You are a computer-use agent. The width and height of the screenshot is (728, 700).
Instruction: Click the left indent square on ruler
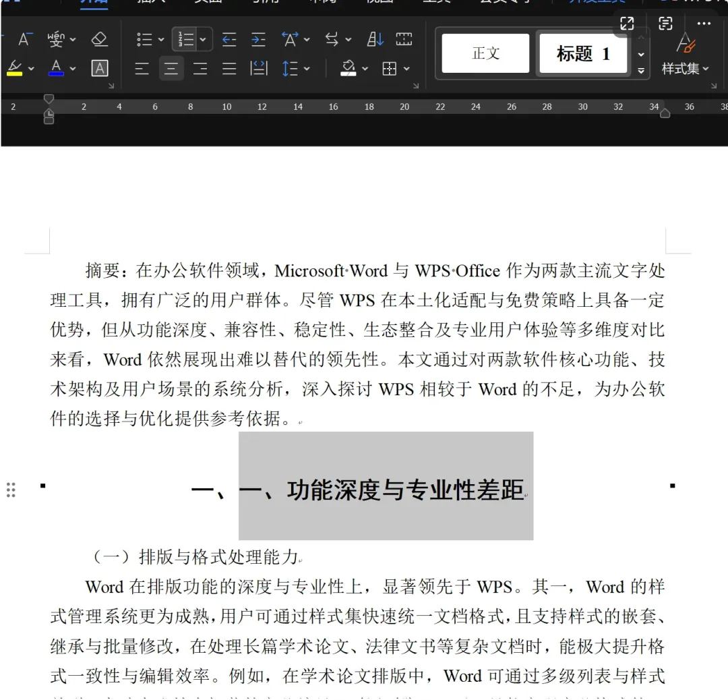pos(49,121)
